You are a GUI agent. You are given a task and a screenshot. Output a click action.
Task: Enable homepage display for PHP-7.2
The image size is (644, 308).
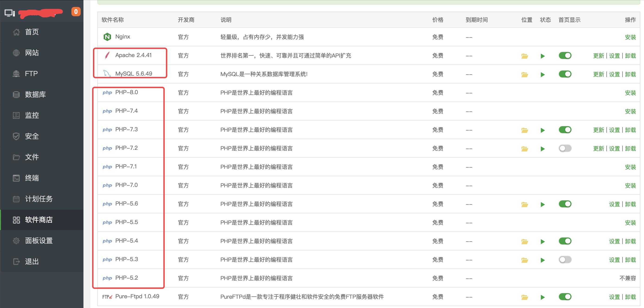point(565,148)
